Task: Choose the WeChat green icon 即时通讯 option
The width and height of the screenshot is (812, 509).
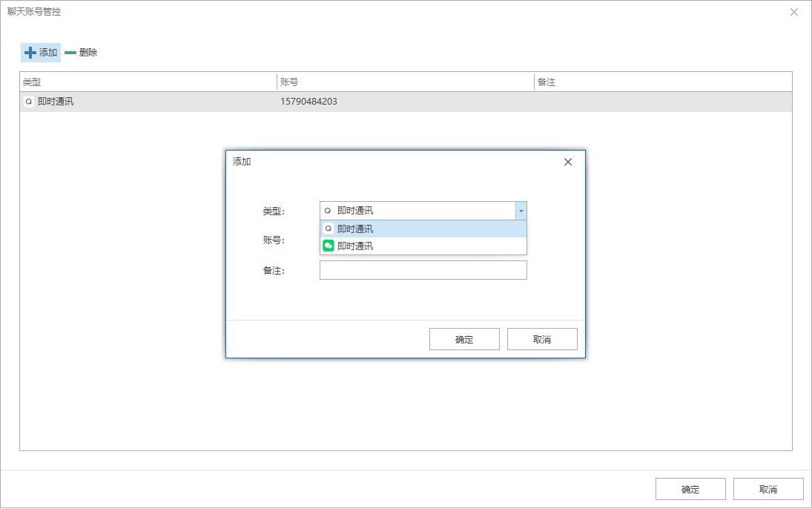Action: click(x=423, y=246)
